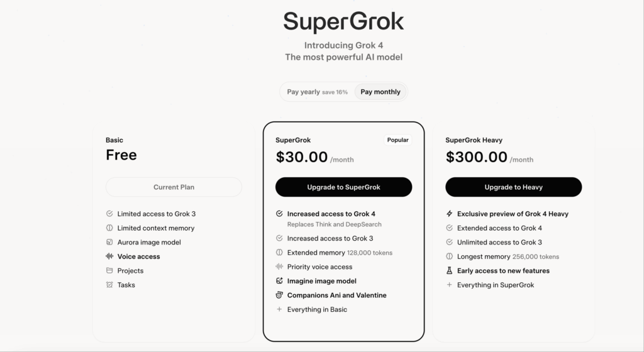Click the Priority voice access waveform icon
644x352 pixels.
pos(279,267)
